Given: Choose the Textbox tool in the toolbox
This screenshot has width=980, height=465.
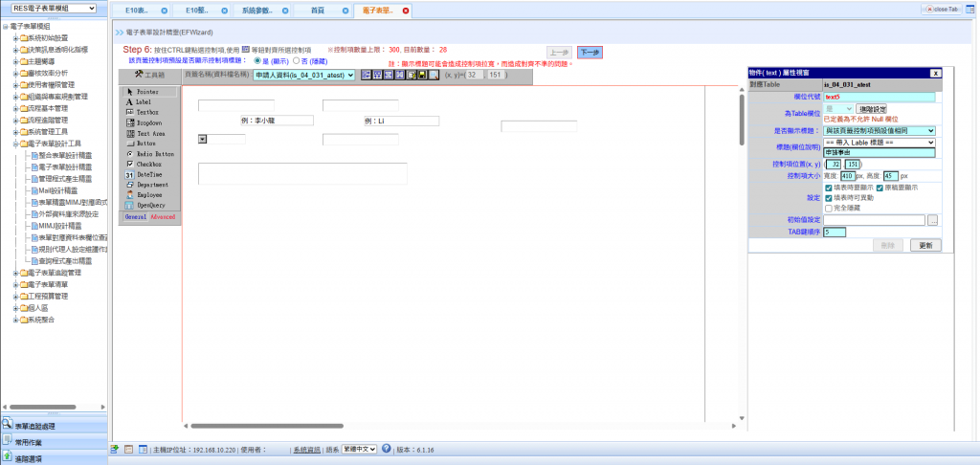Looking at the screenshot, I should pyautogui.click(x=142, y=113).
